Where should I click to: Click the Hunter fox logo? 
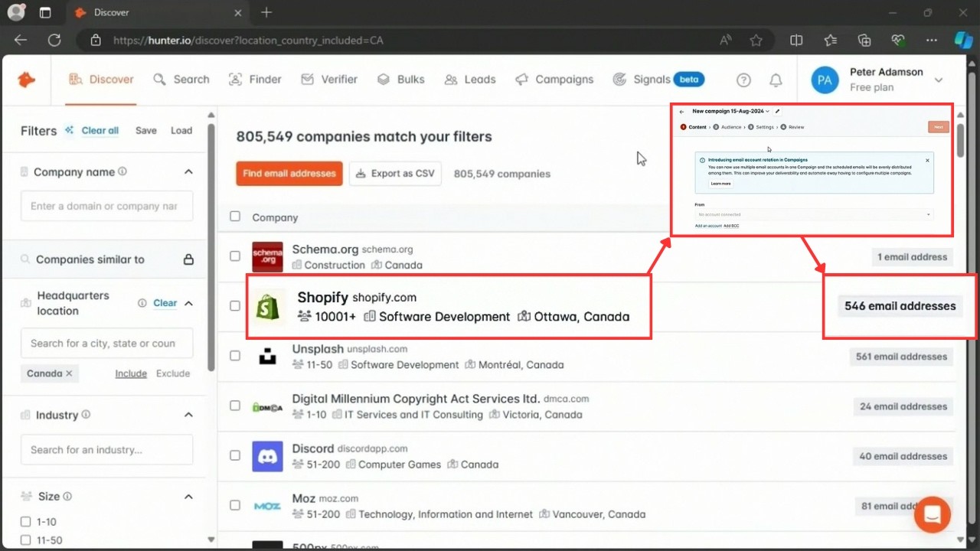[27, 79]
